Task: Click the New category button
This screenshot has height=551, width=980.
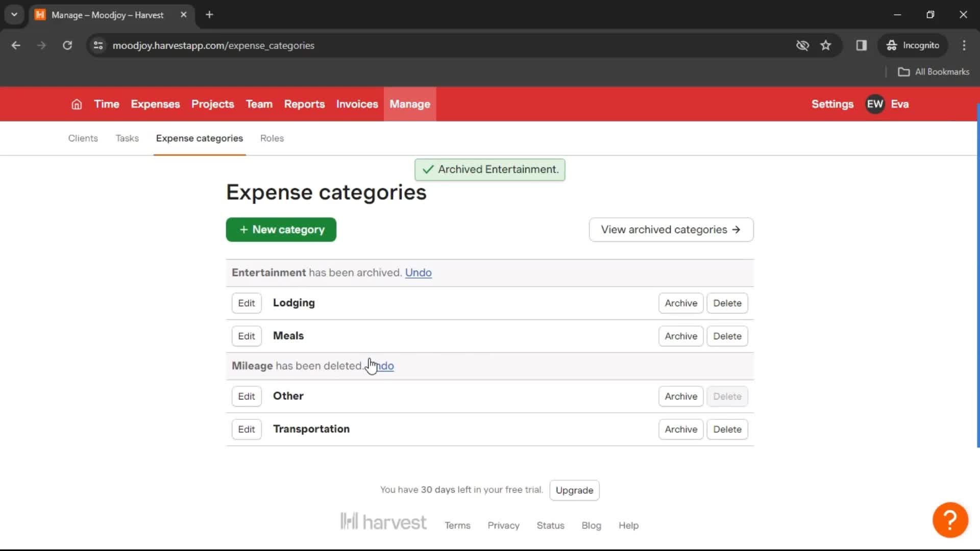Action: pos(281,230)
